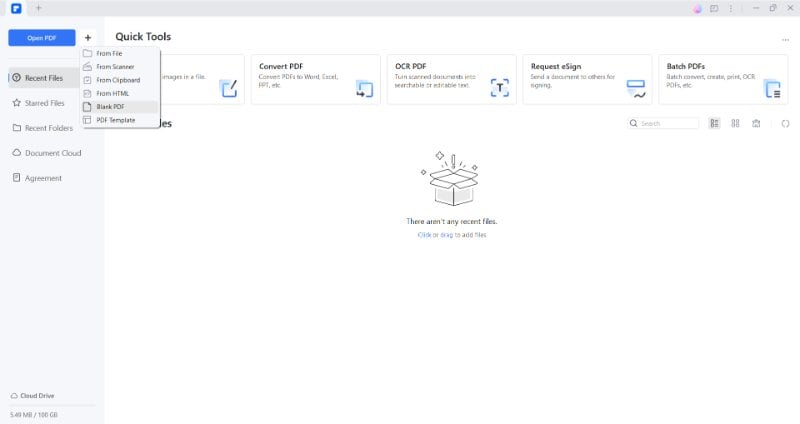Select From File in create menu
The height and width of the screenshot is (424, 800).
click(120, 53)
